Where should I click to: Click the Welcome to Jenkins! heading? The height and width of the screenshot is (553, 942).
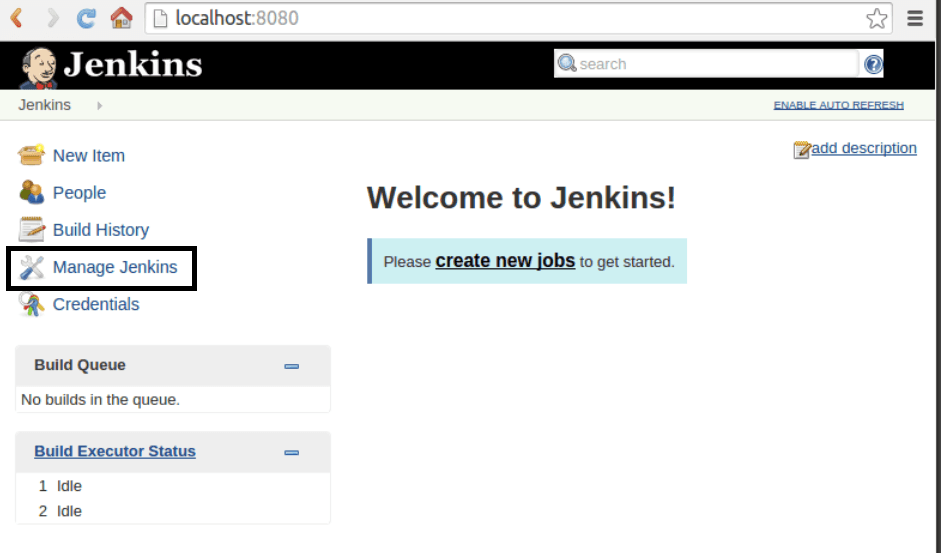521,198
